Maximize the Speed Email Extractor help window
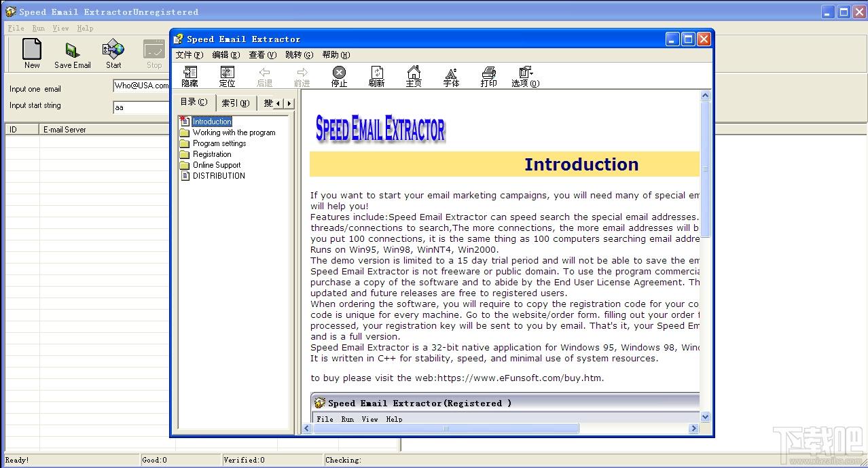Viewport: 868px width, 468px height. pyautogui.click(x=688, y=39)
